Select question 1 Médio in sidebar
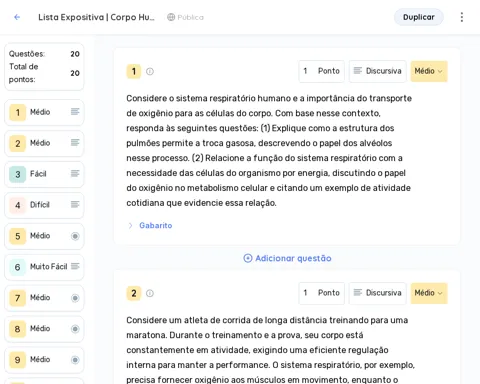480x384 pixels. (44, 112)
